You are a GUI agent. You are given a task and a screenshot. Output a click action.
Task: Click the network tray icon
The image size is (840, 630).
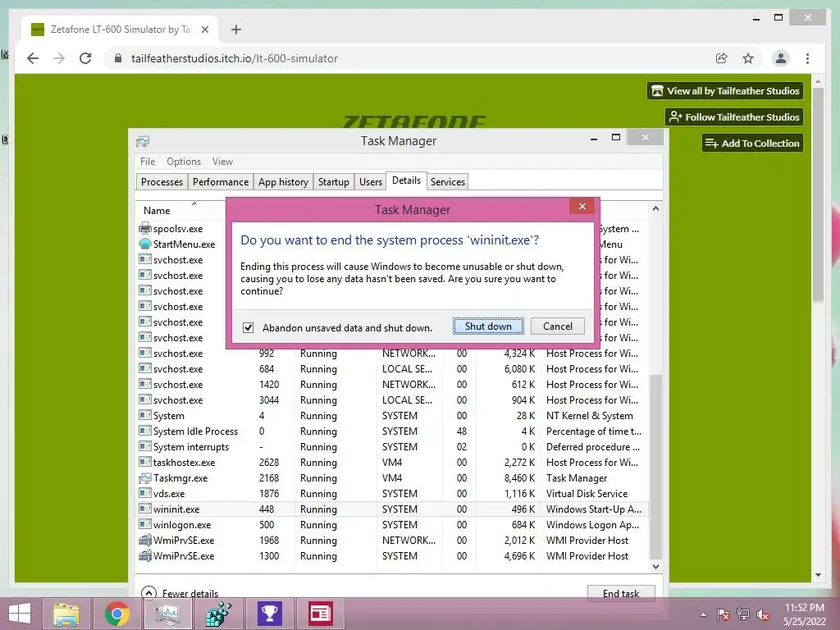click(743, 614)
